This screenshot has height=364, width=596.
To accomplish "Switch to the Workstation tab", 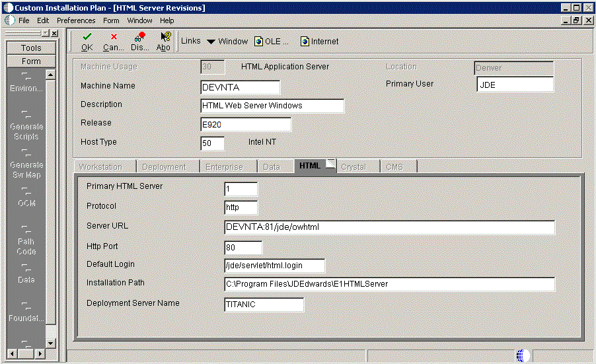I will [x=104, y=166].
